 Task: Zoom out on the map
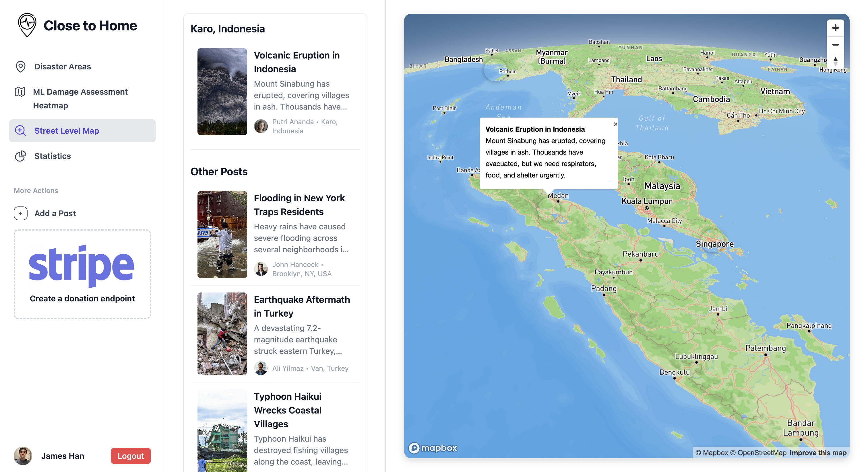tap(835, 45)
